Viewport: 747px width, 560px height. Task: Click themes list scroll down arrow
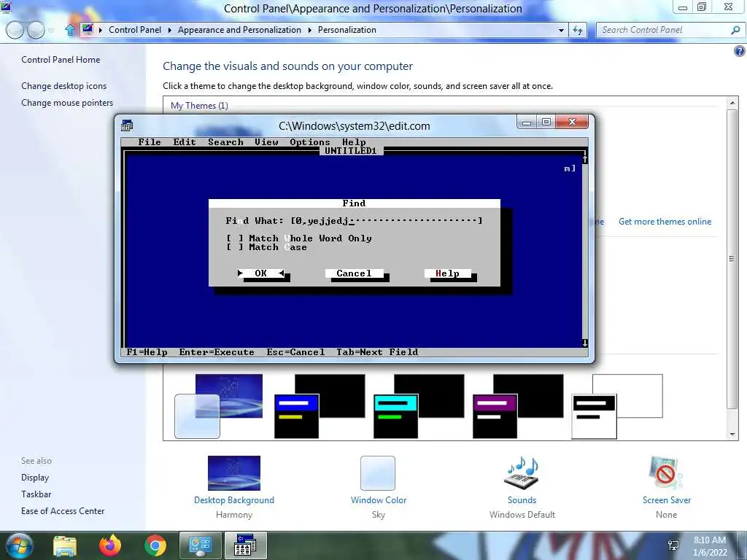pos(732,435)
